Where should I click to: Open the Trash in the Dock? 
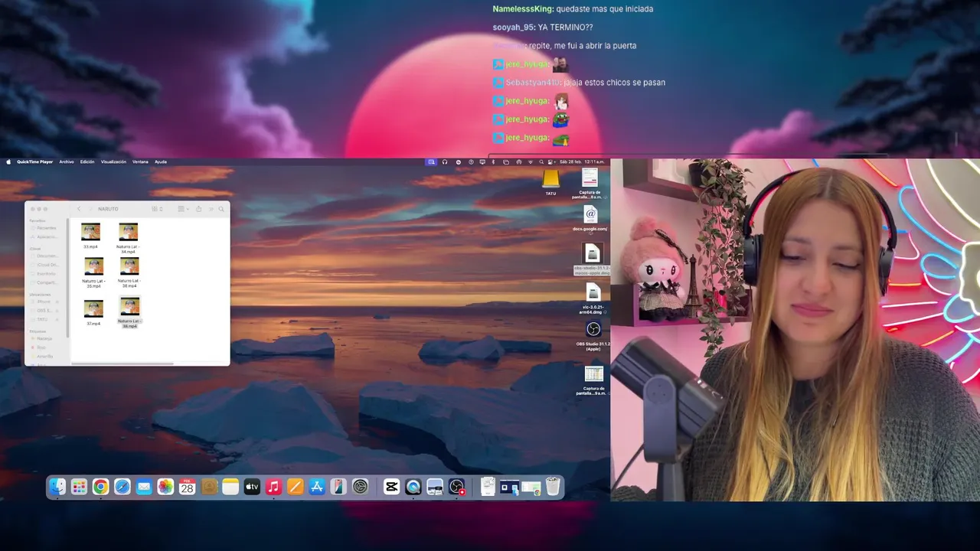tap(553, 487)
